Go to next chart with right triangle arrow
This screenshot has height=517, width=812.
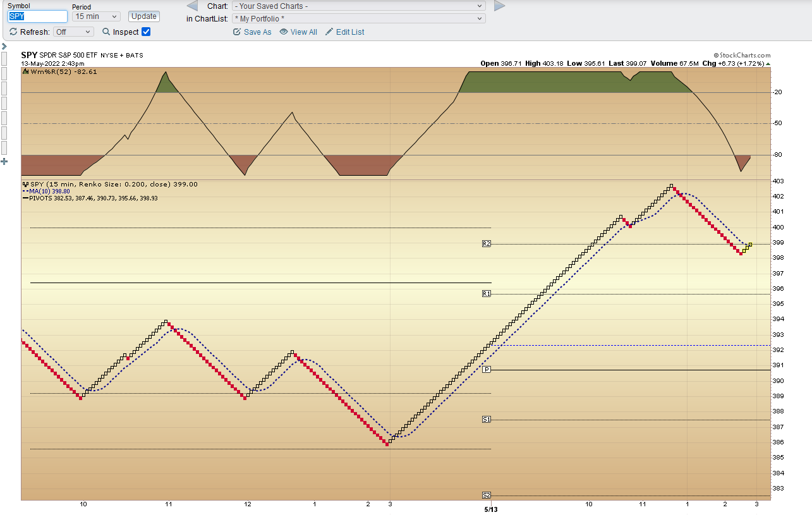point(499,6)
